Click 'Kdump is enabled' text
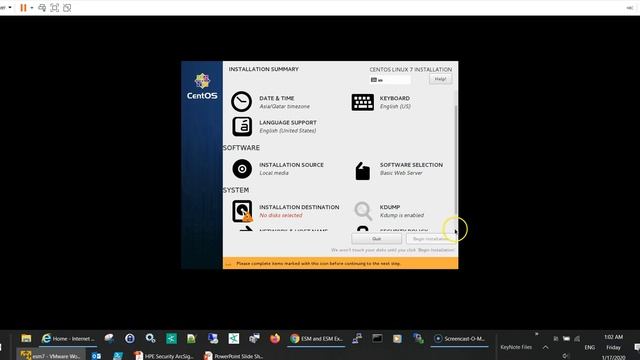This screenshot has width=640, height=360. click(x=402, y=215)
